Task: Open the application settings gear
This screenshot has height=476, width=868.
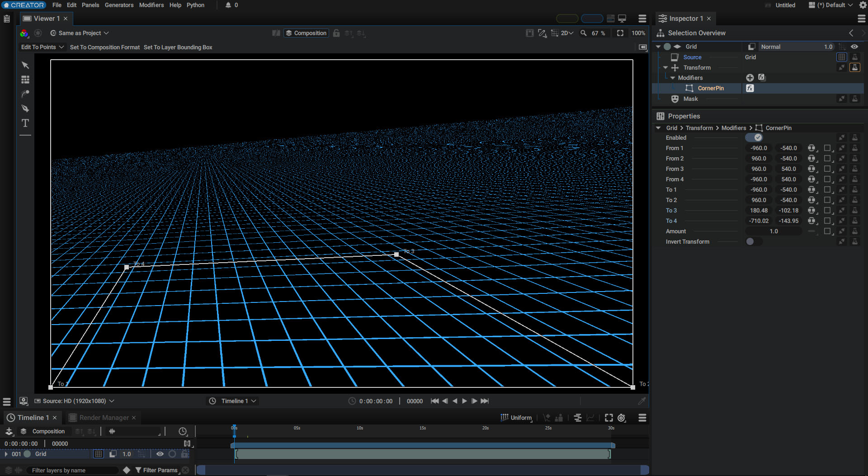Action: [863, 5]
